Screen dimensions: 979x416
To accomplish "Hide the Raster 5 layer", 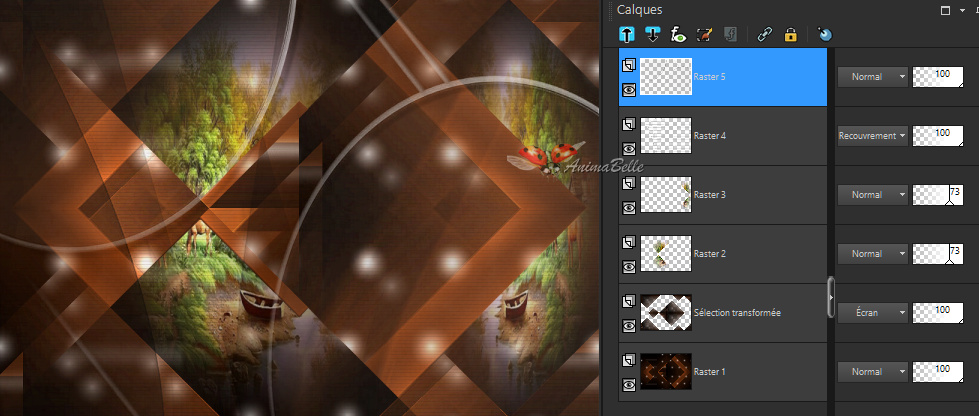I will point(629,90).
